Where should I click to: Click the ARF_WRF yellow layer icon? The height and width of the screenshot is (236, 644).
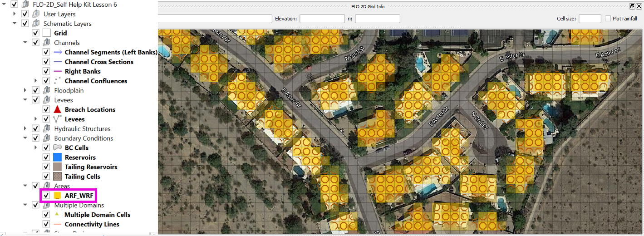point(57,196)
